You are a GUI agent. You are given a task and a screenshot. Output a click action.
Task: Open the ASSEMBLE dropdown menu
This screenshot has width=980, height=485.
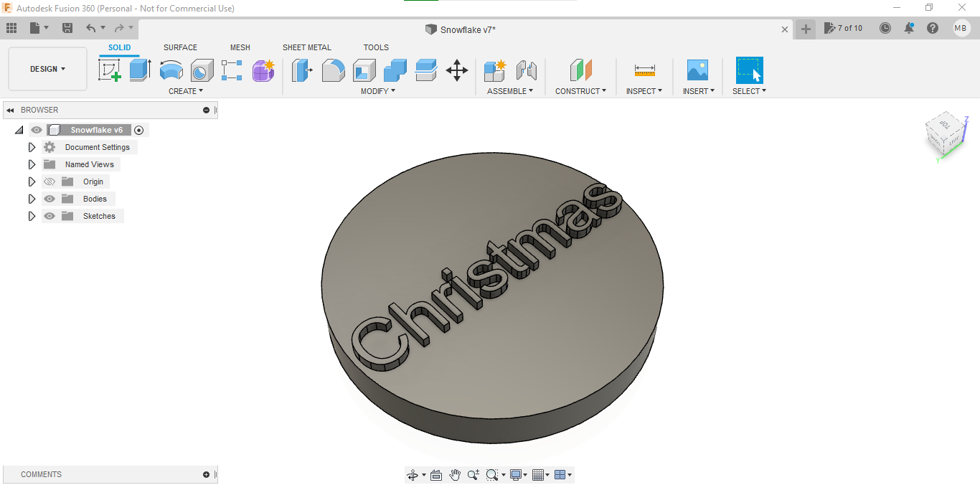(x=510, y=91)
